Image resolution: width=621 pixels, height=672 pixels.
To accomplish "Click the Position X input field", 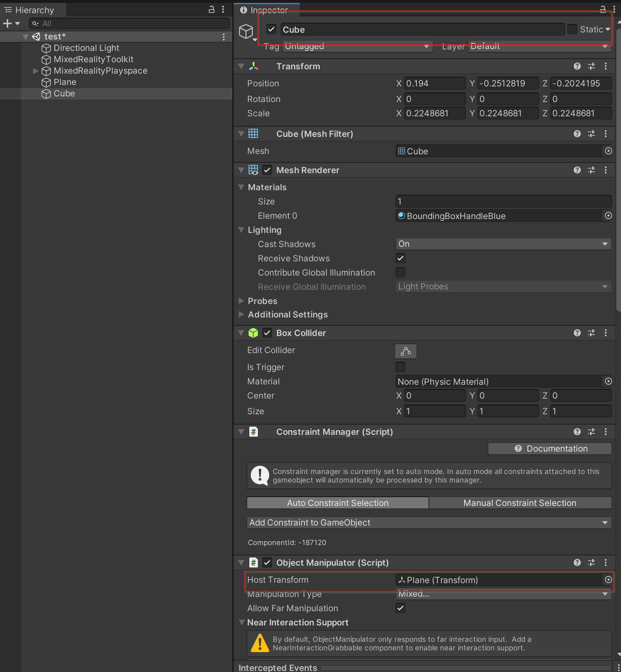I will [x=435, y=83].
